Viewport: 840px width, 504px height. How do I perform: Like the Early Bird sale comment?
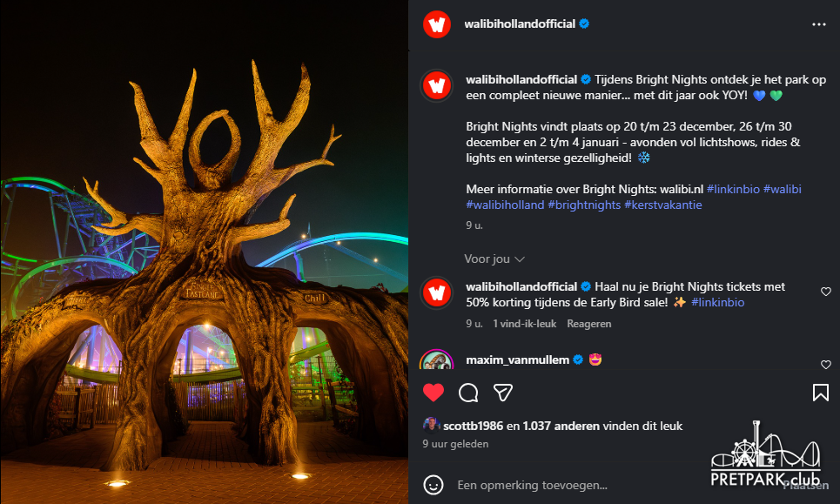pyautogui.click(x=825, y=292)
